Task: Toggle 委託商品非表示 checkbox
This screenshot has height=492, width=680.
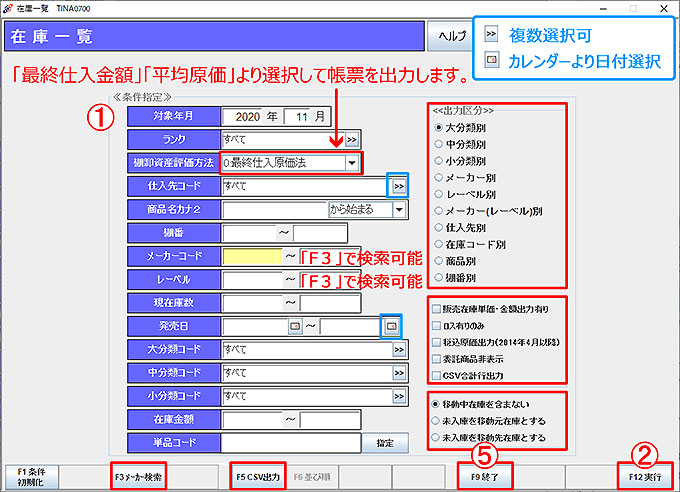Action: click(436, 359)
